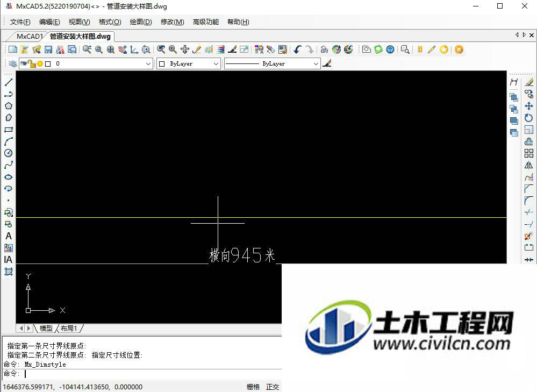This screenshot has width=537, height=392.
Task: Select the pentagon Polygon draw tool
Action: point(9,106)
